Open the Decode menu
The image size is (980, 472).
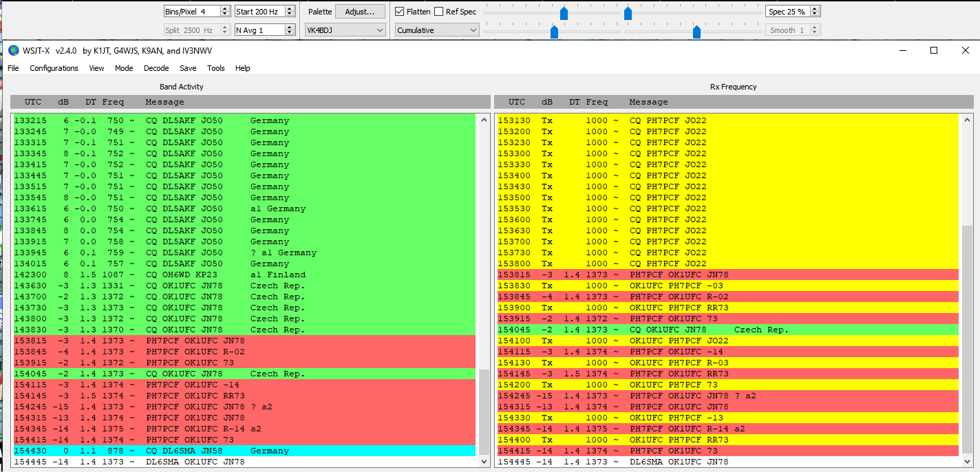[156, 68]
